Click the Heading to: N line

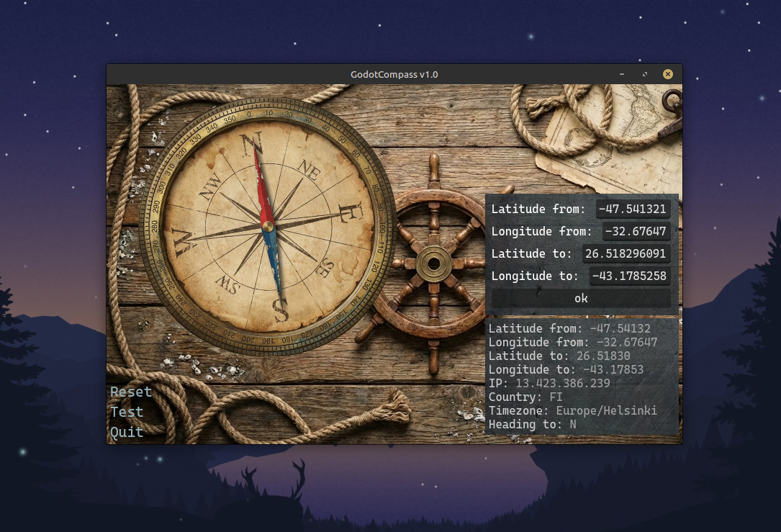tap(533, 425)
